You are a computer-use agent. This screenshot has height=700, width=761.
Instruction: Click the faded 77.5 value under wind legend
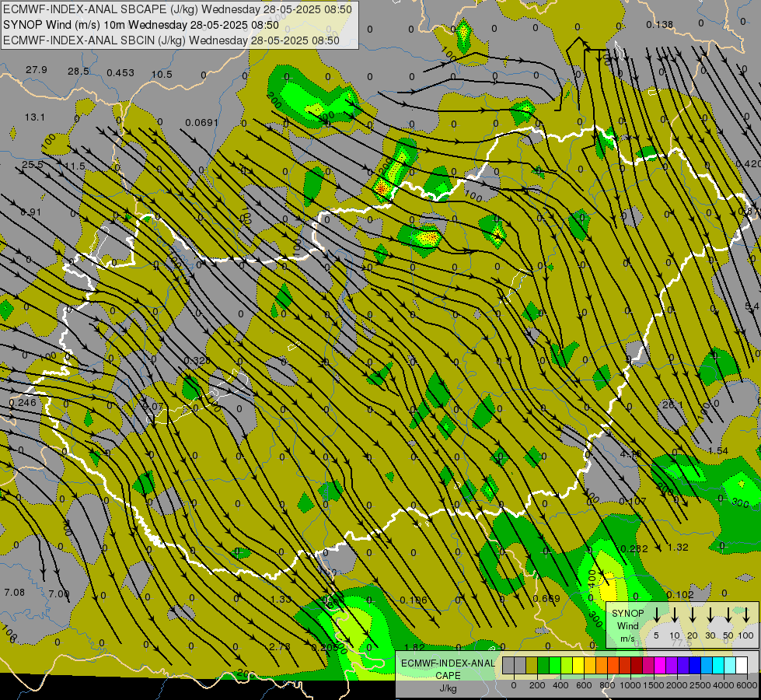click(682, 642)
